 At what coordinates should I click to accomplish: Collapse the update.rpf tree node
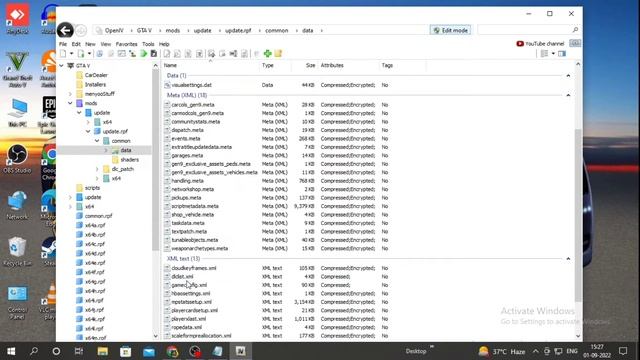[x=88, y=131]
